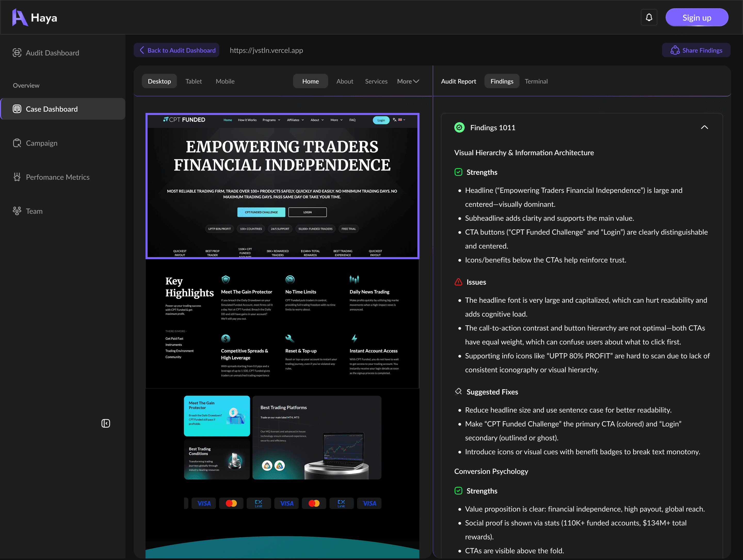Collapse the sidebar with panel icon

(106, 423)
